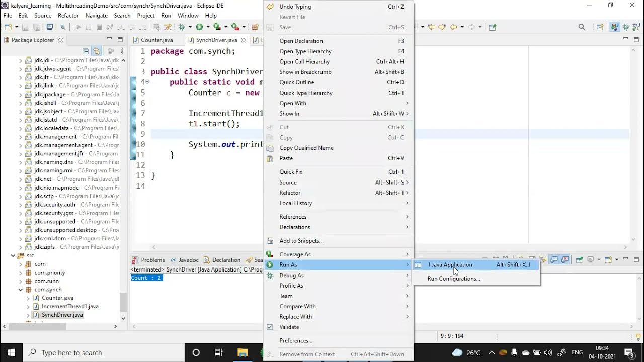644x362 pixels.
Task: Click the Count : 2 console output
Action: point(146,278)
